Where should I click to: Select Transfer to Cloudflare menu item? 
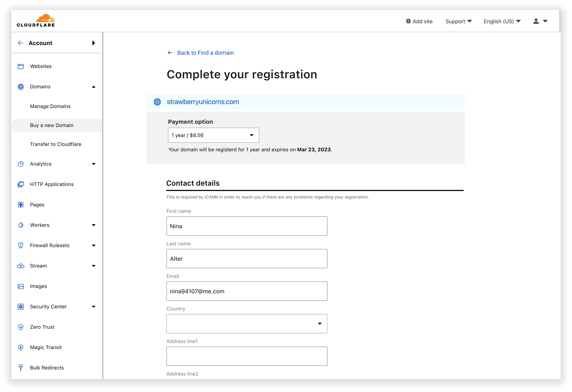[x=56, y=144]
